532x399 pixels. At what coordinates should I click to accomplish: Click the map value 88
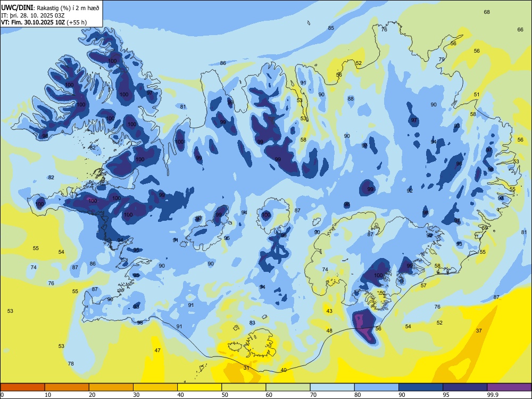click(x=351, y=99)
